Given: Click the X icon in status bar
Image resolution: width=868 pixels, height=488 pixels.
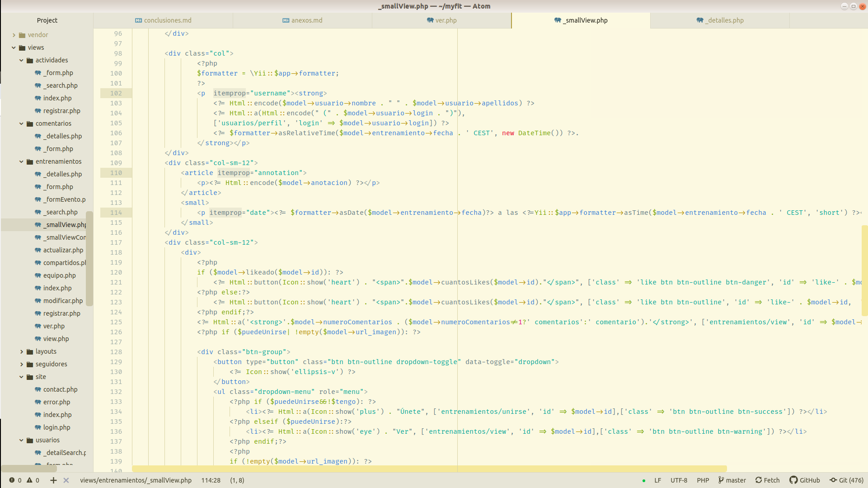Looking at the screenshot, I should point(66,480).
